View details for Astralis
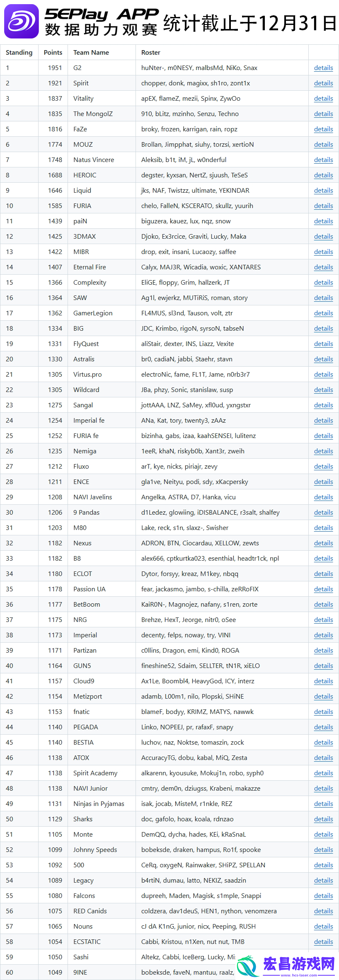 click(323, 359)
